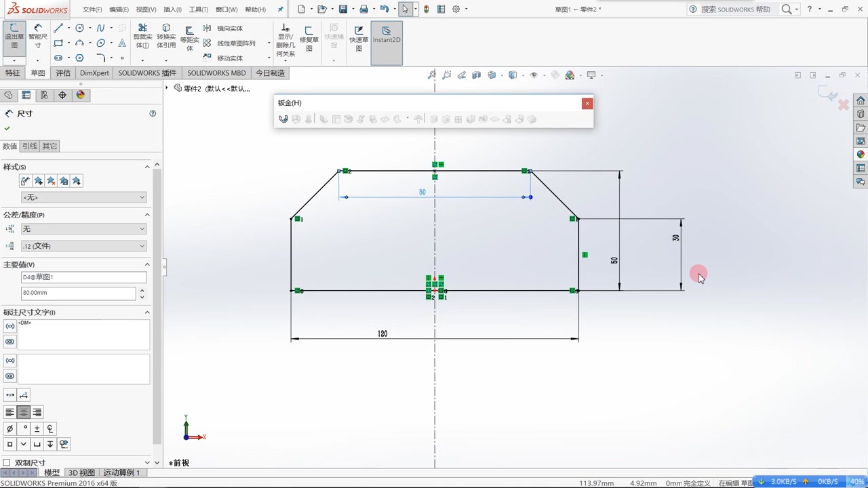Viewport: 868px width, 488px height.
Task: Switch to the DimXpert ribbon tab
Action: [x=94, y=73]
